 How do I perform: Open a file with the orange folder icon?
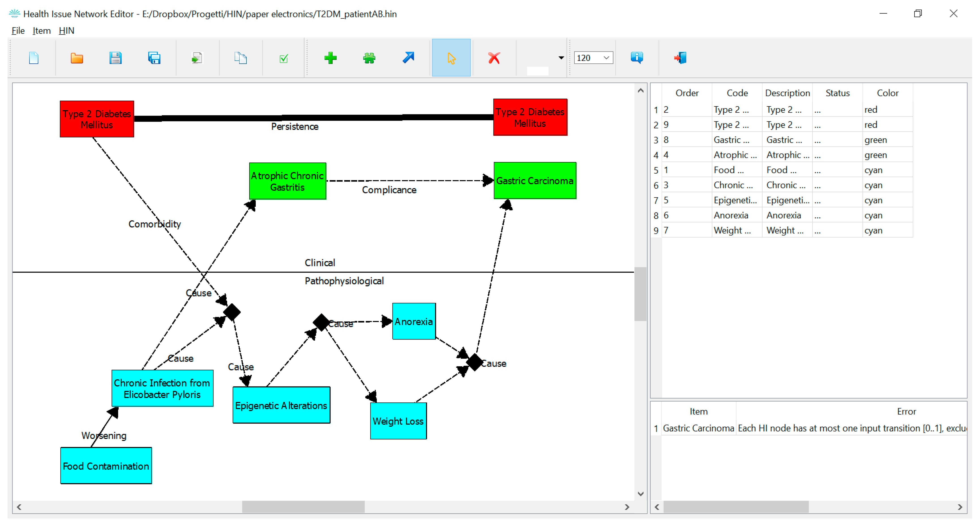click(x=77, y=58)
